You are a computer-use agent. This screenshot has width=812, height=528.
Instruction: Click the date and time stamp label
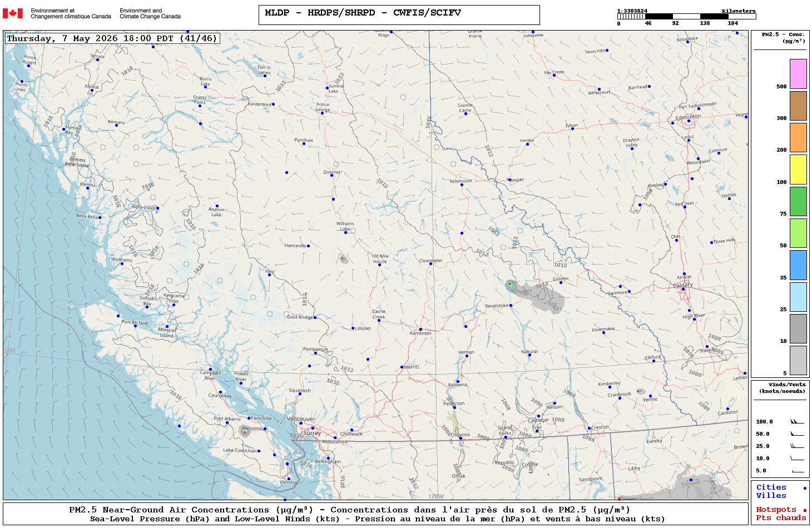point(111,38)
